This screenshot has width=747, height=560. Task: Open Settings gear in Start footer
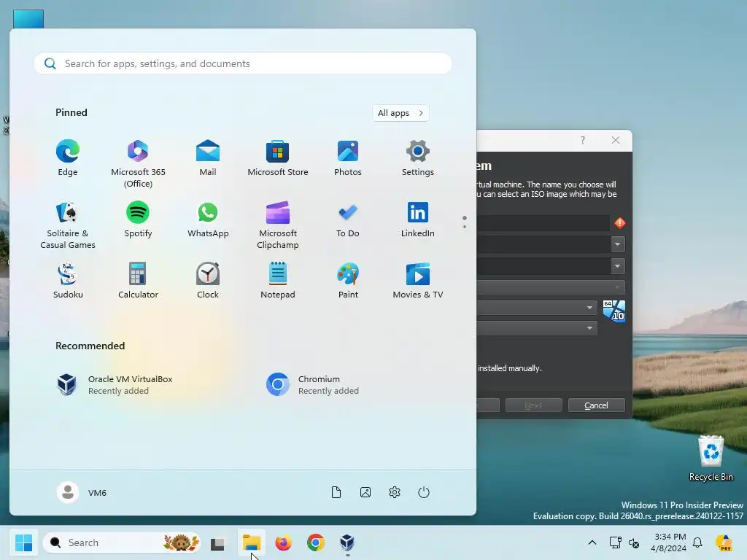point(395,492)
